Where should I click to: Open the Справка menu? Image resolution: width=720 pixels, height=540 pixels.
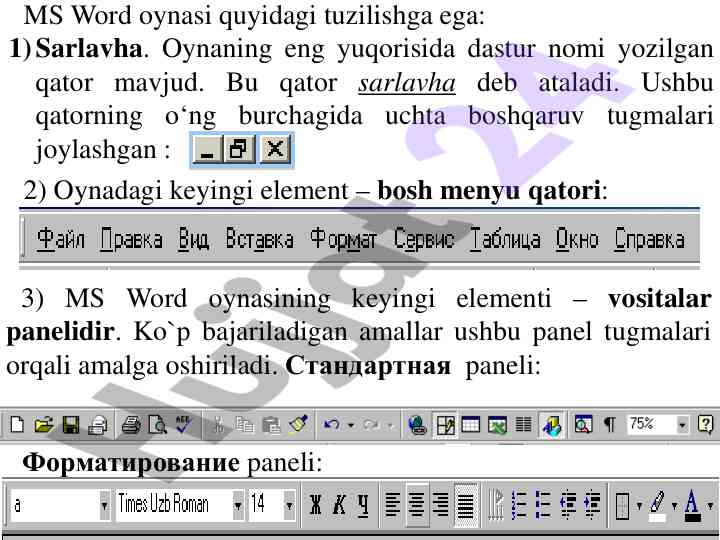[x=649, y=239]
